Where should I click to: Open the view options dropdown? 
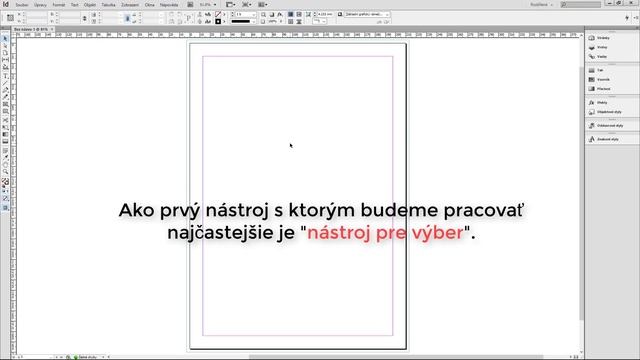point(231,5)
